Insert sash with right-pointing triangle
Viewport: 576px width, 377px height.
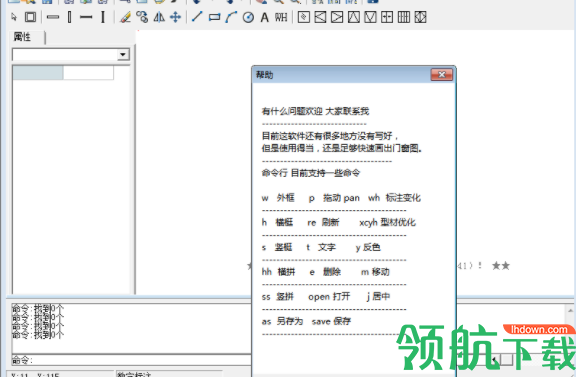point(337,17)
